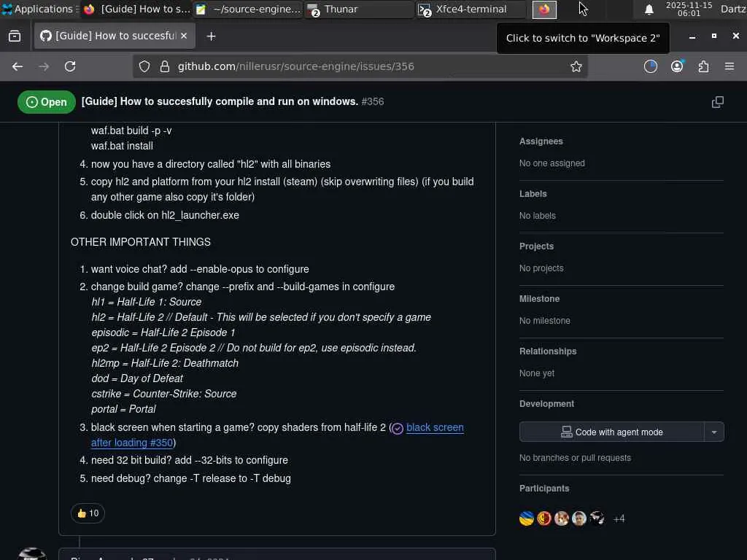The height and width of the screenshot is (560, 747).
Task: Click the fifth participant avatar
Action: 597,518
